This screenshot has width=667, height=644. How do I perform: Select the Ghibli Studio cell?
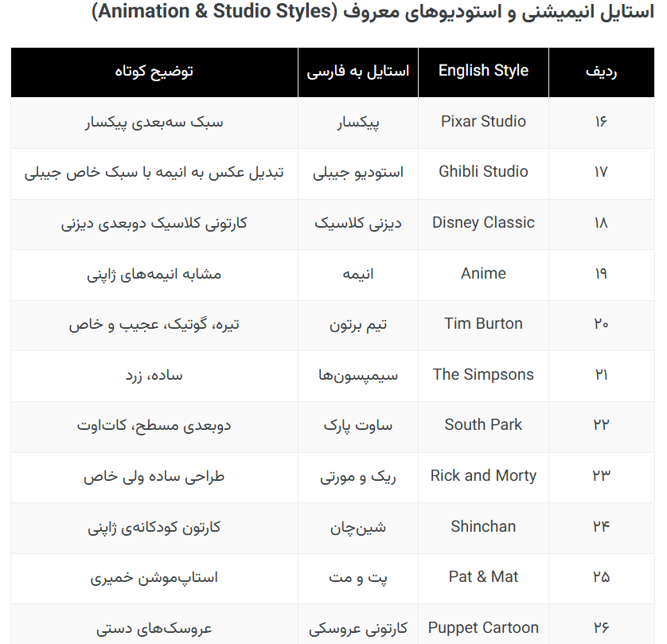tap(483, 172)
